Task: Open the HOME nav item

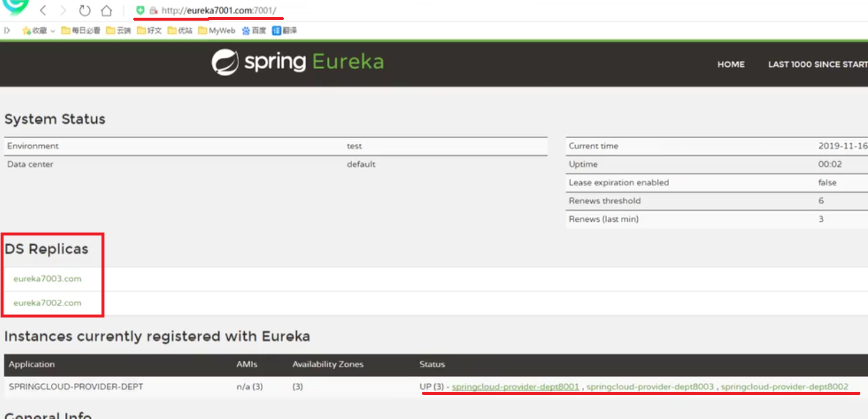Action: 731,64
